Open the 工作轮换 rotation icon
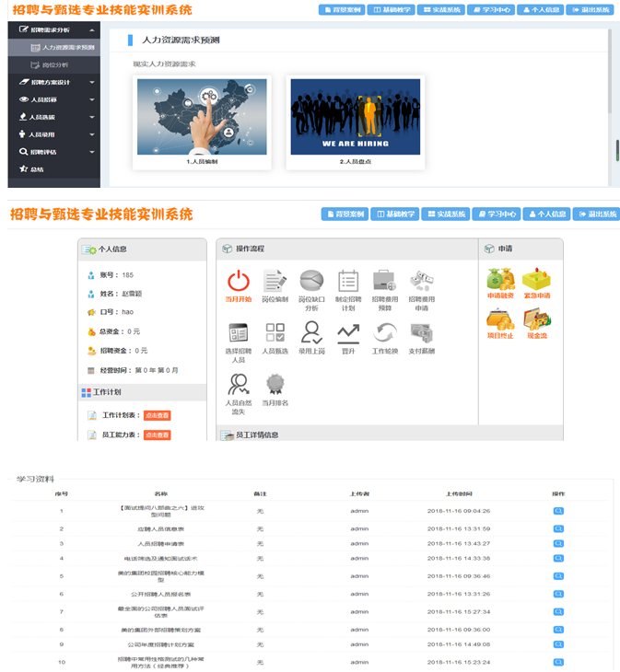Screen dimensions: 620x672 pyautogui.click(x=384, y=333)
